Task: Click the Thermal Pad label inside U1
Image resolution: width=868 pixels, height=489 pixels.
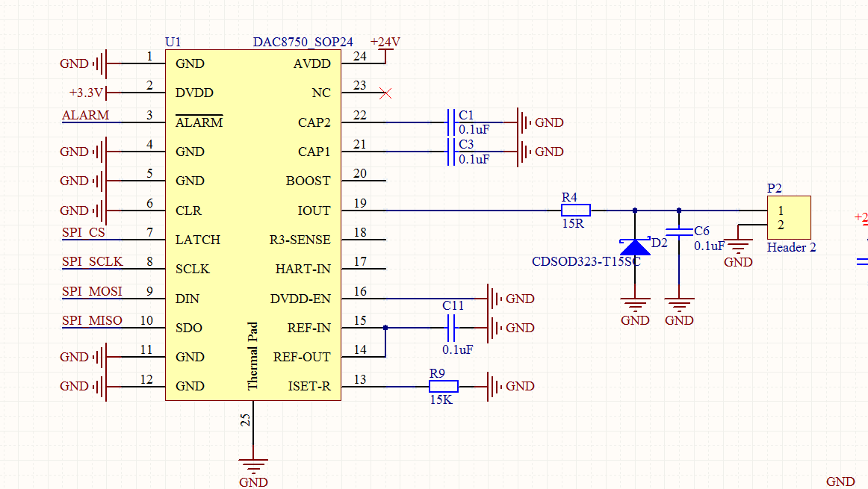Action: (x=252, y=355)
